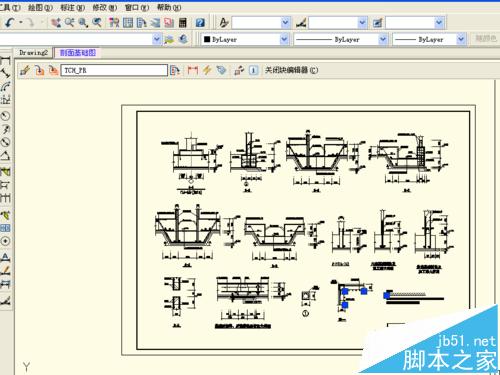Expand the text style dropdown
Viewport: 500px width, 375px height.
pos(285,23)
